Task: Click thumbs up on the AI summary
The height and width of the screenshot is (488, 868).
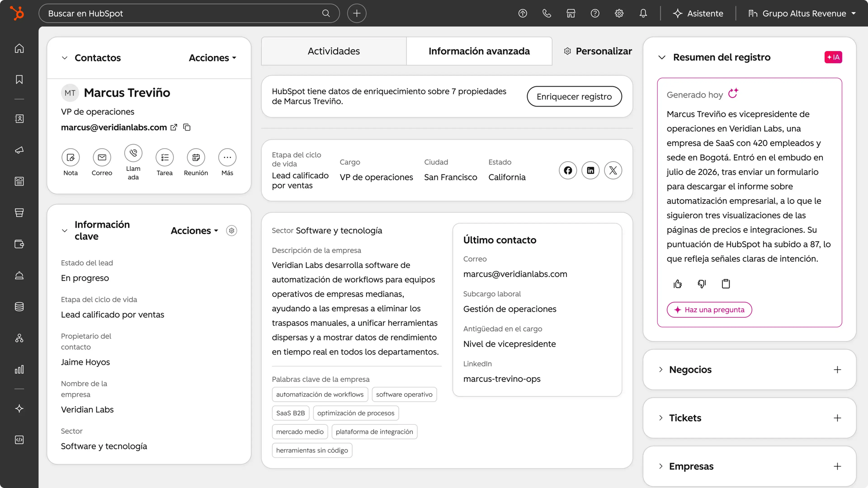Action: (x=677, y=284)
